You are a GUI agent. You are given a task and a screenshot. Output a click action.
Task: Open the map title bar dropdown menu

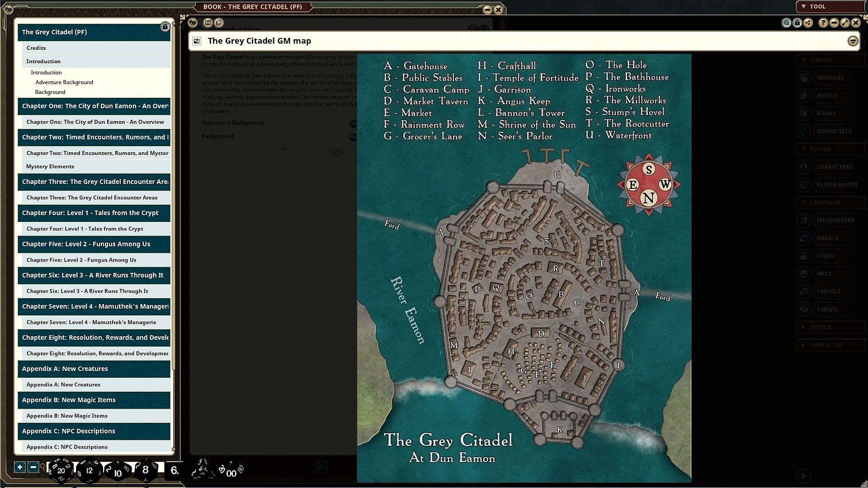point(853,41)
